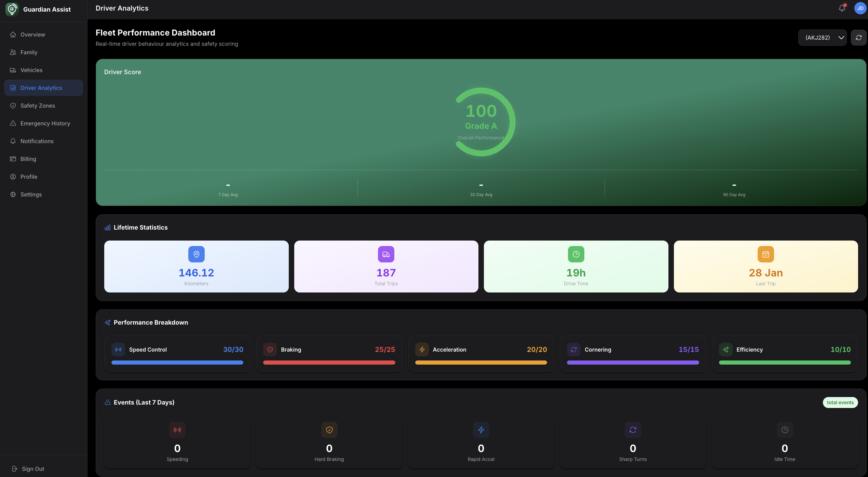
Task: Go to Overview in sidebar
Action: [x=43, y=35]
